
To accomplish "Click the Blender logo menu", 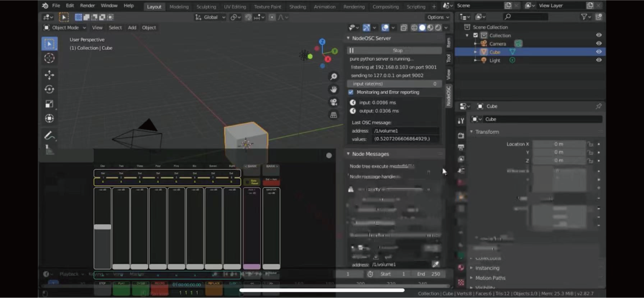I will coord(45,6).
